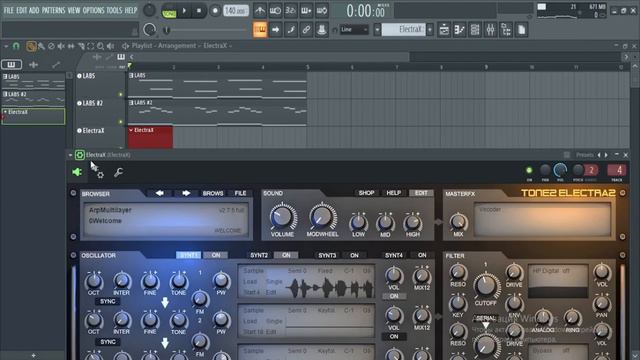Select next preset arrow in Presets
The height and width of the screenshot is (360, 640).
606,155
